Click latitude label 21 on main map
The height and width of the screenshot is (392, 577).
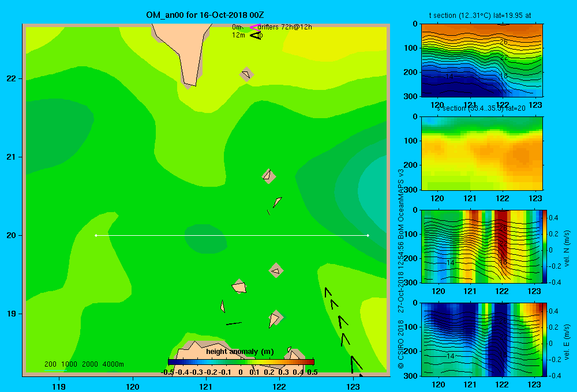12,157
